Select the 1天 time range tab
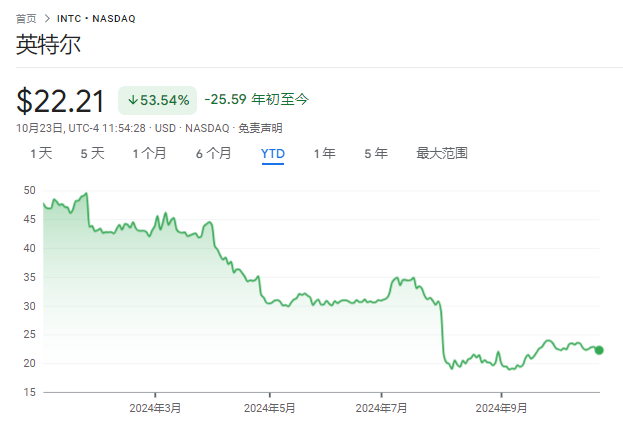Screen dimensions: 623x428 (x=41, y=153)
